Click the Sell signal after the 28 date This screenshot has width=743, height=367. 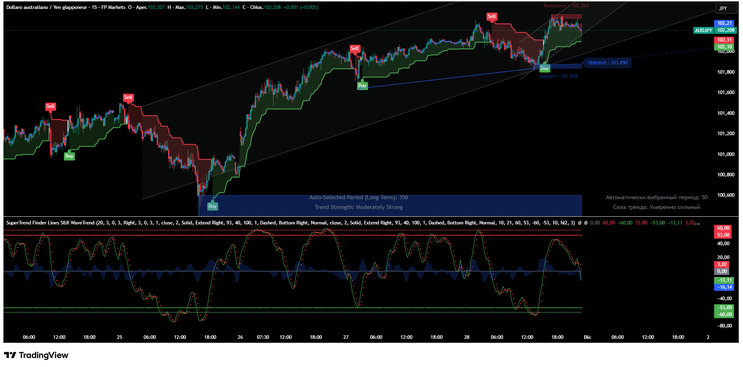[491, 17]
